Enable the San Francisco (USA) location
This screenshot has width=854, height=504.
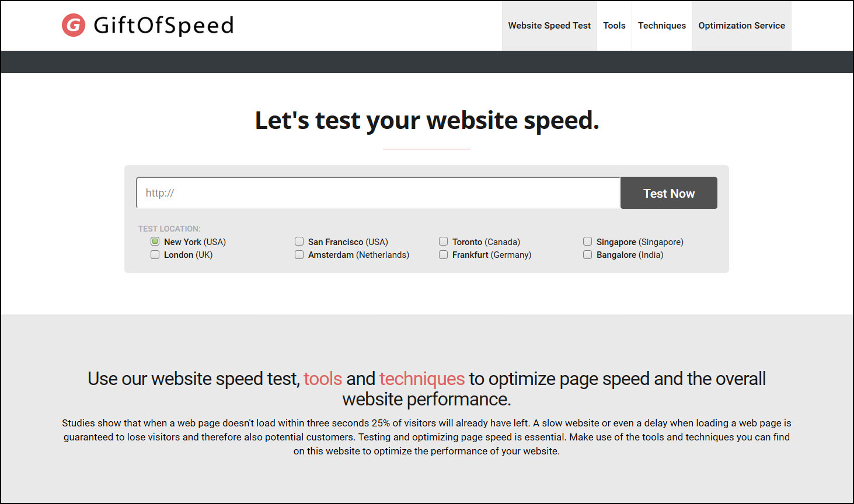click(x=299, y=242)
